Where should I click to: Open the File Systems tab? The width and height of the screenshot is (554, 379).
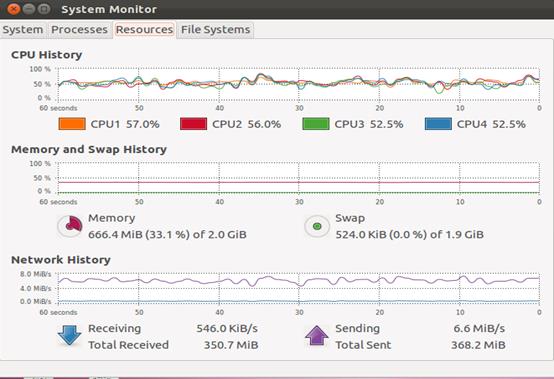point(216,30)
